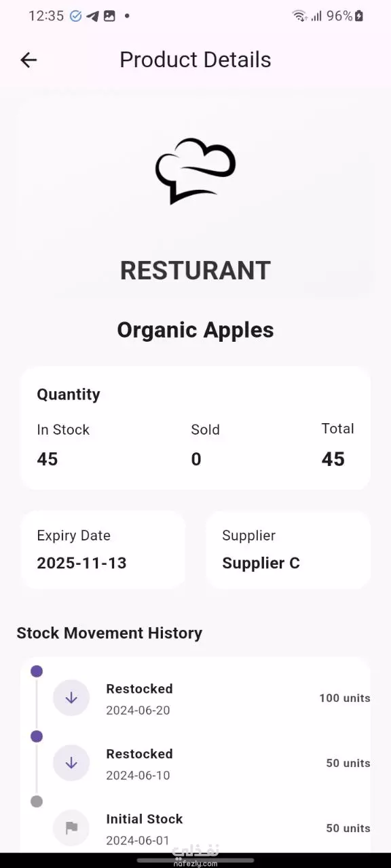Tap the Stock Movement History heading
Image resolution: width=391 pixels, height=868 pixels.
pos(109,633)
